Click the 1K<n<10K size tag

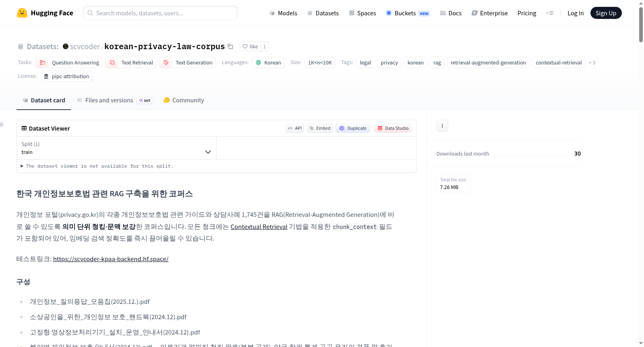pos(320,62)
